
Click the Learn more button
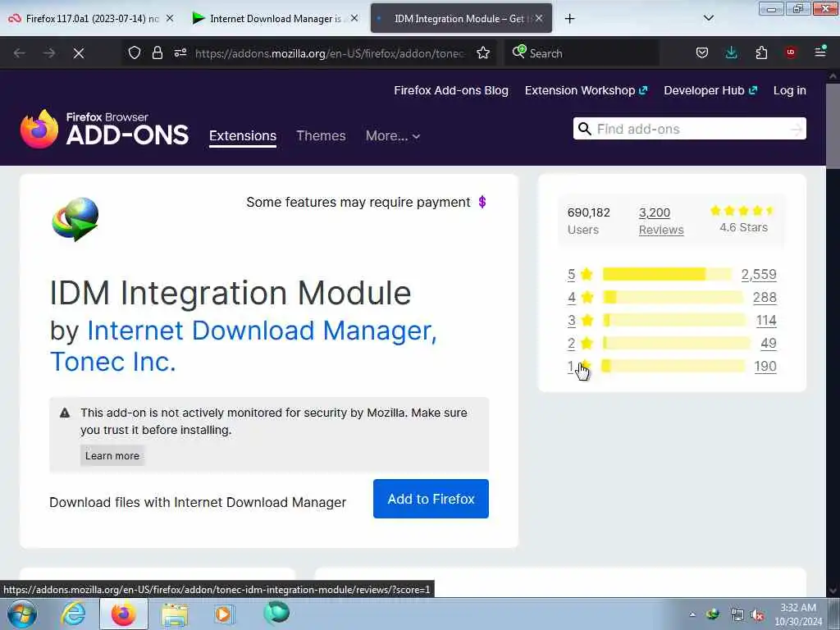[x=112, y=456]
